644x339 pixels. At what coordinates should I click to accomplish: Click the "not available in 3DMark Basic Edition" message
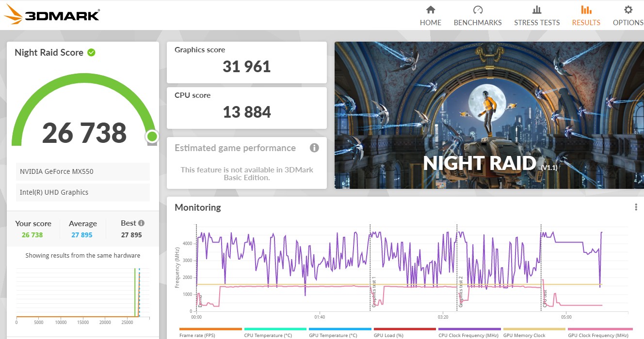tap(247, 173)
